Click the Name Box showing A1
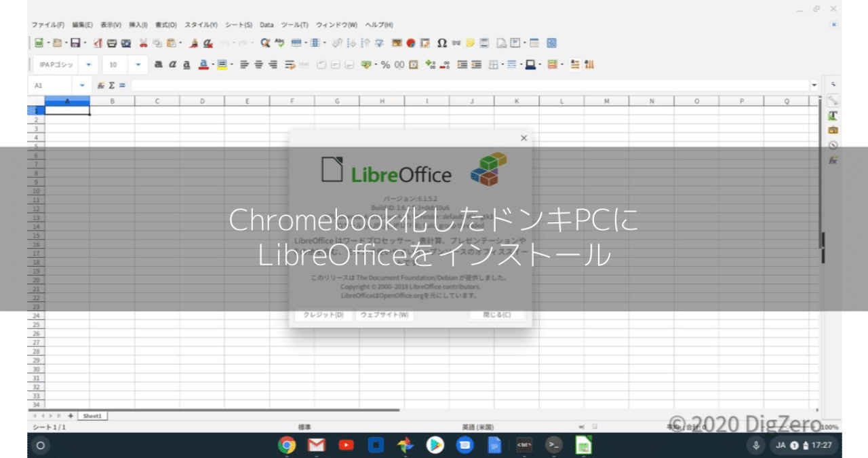 click(54, 85)
